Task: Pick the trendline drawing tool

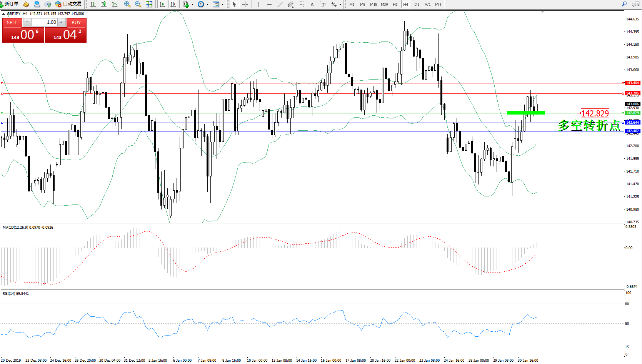Action: click(280, 4)
